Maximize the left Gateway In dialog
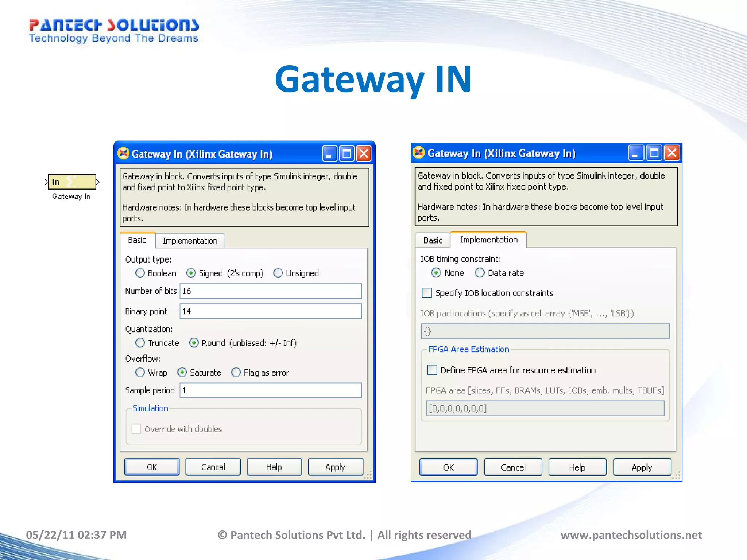This screenshot has width=747, height=560. click(x=347, y=153)
